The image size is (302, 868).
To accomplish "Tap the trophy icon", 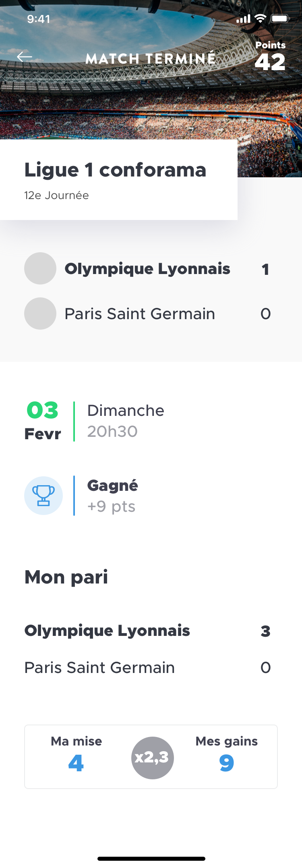I will click(x=43, y=496).
